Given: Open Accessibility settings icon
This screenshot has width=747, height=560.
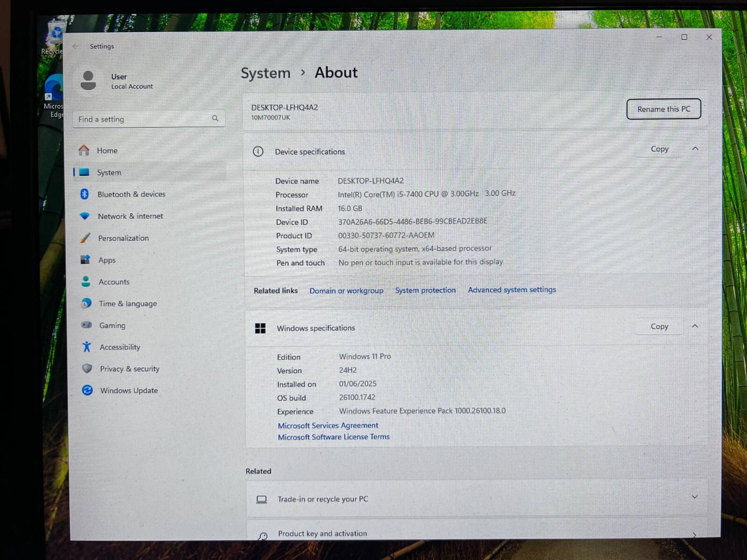Looking at the screenshot, I should (x=86, y=347).
